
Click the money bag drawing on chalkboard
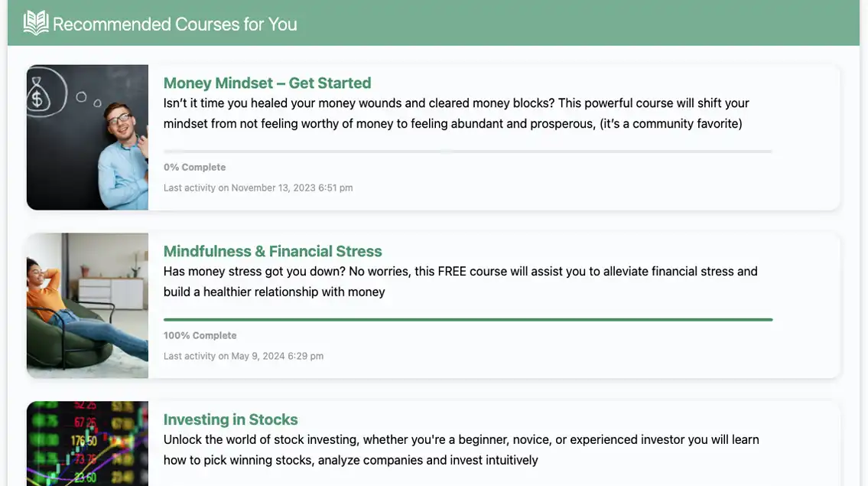(x=37, y=96)
